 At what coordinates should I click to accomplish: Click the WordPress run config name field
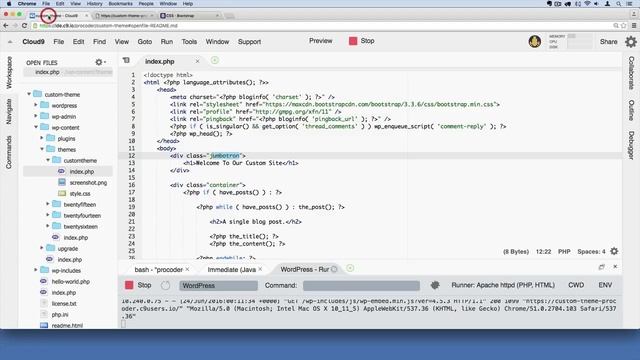218,285
